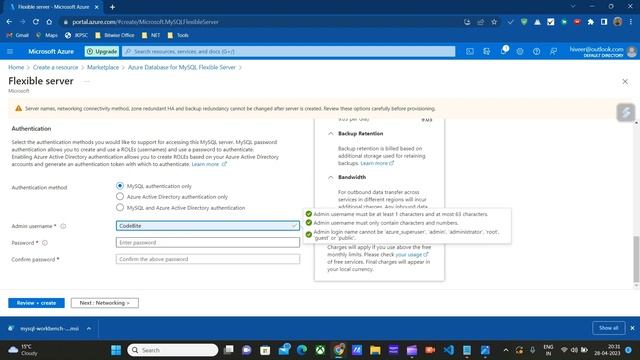This screenshot has height=360, width=640.
Task: Open the .NET bookmarks folder
Action: [x=151, y=36]
